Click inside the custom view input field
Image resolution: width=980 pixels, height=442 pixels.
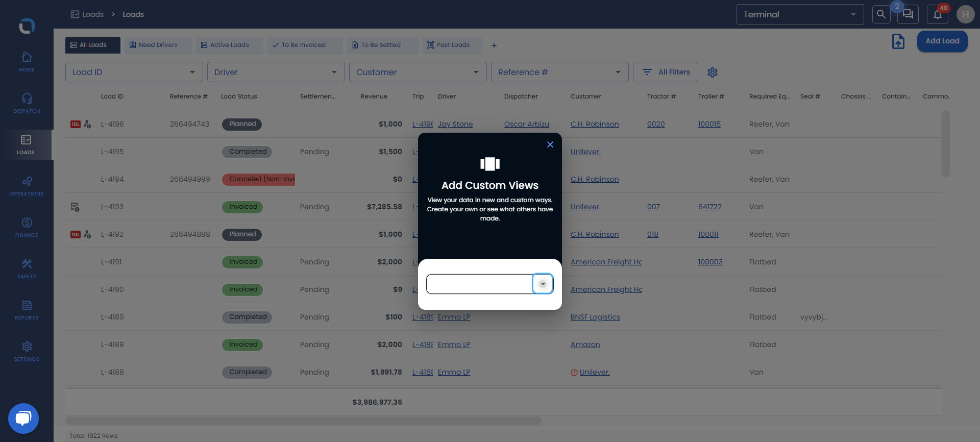[x=479, y=284]
